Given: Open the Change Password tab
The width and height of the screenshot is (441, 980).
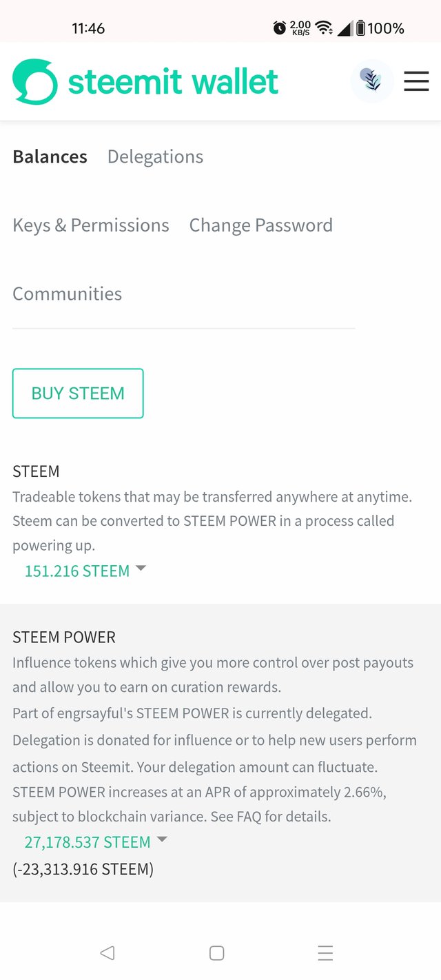Looking at the screenshot, I should click(x=260, y=225).
